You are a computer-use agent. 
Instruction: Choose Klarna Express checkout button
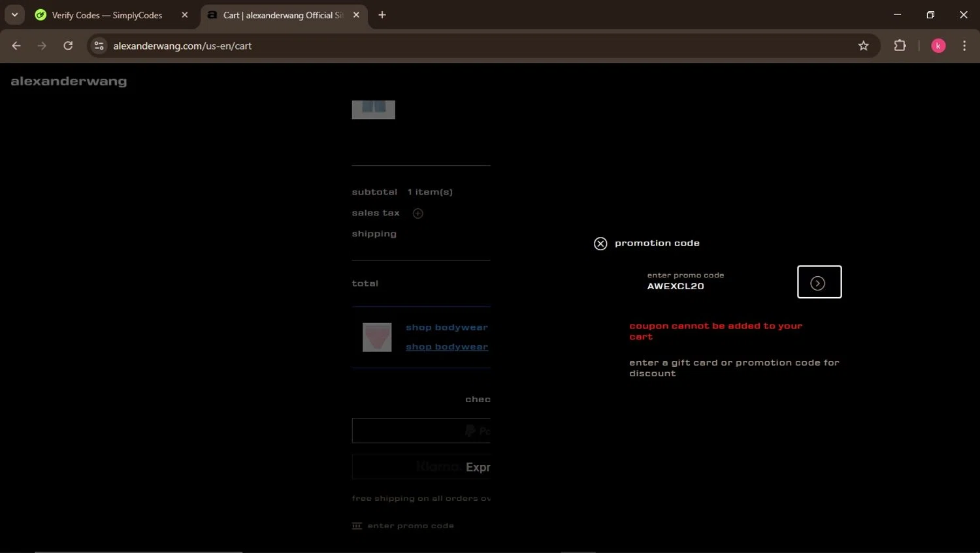coord(421,467)
